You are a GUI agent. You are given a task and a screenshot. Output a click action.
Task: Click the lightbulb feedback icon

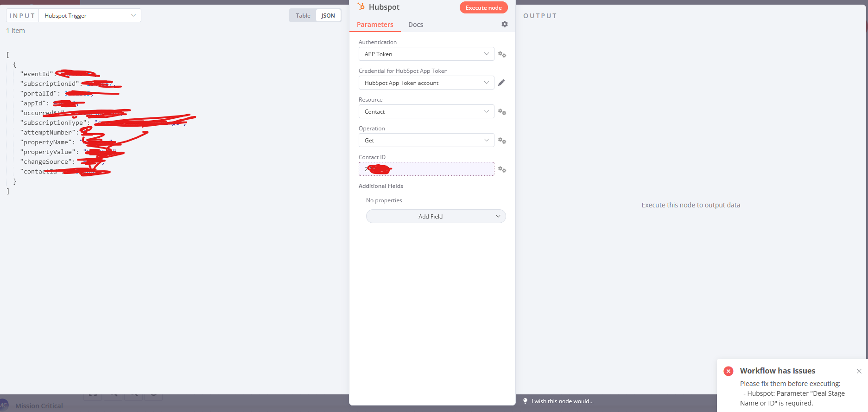(525, 401)
